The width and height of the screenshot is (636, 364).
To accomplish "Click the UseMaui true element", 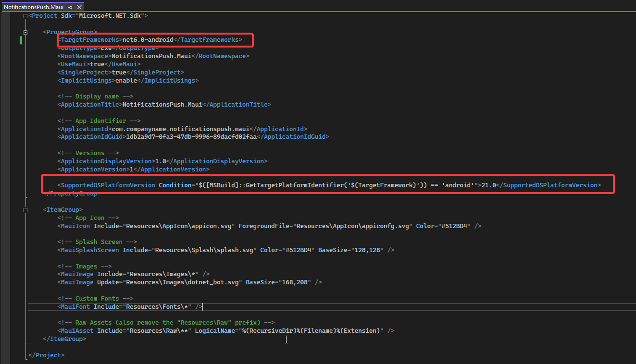I will [x=96, y=64].
